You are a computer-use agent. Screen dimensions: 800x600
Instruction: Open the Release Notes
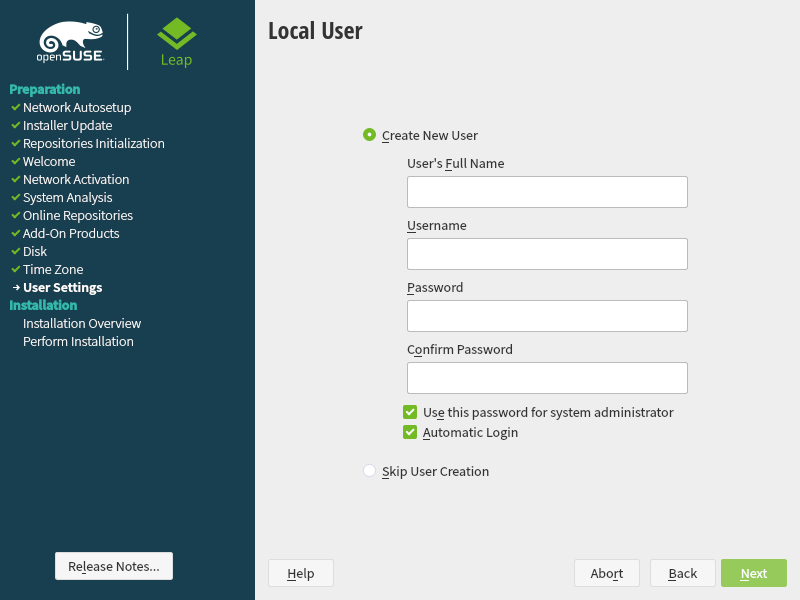point(114,566)
